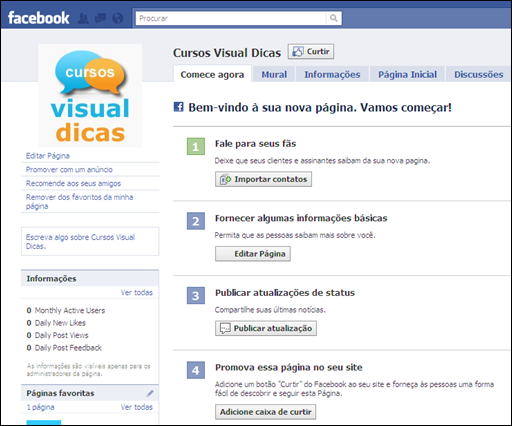Open the Discussões tab
The image size is (512, 426).
point(478,74)
